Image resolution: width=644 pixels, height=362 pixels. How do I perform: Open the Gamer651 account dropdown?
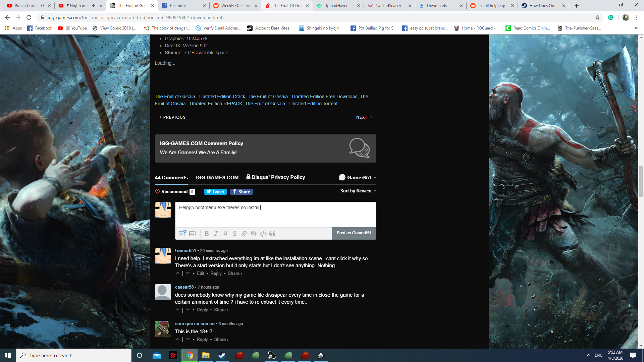[x=358, y=177]
